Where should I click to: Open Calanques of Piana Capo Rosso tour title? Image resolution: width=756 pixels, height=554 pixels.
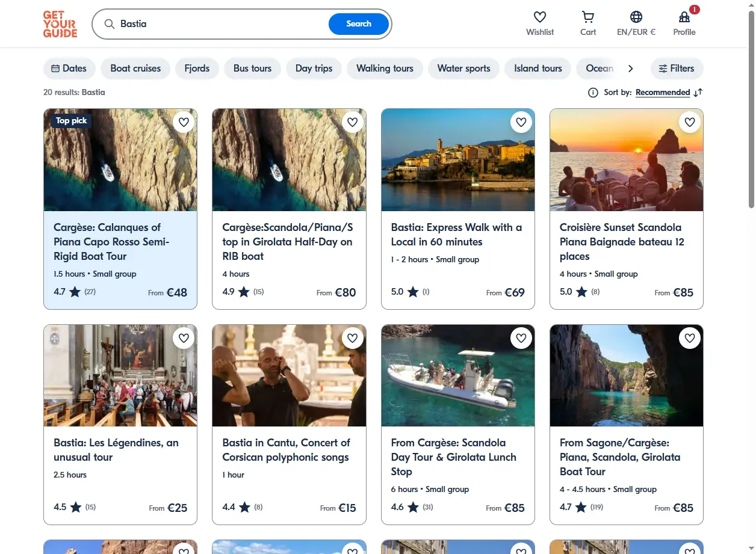pyautogui.click(x=111, y=242)
